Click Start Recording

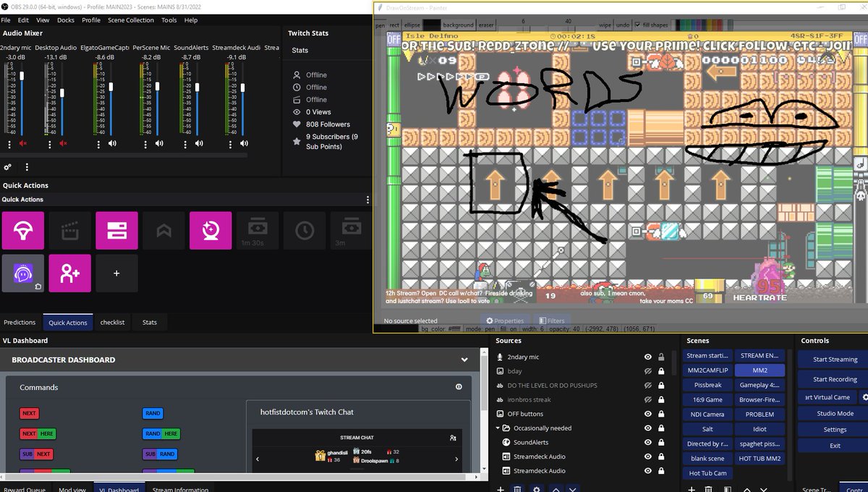point(835,379)
